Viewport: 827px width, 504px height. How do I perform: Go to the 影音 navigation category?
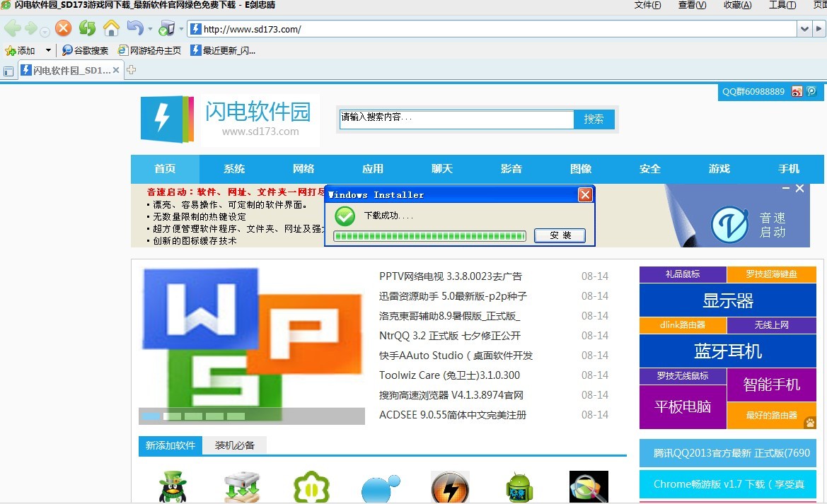511,169
